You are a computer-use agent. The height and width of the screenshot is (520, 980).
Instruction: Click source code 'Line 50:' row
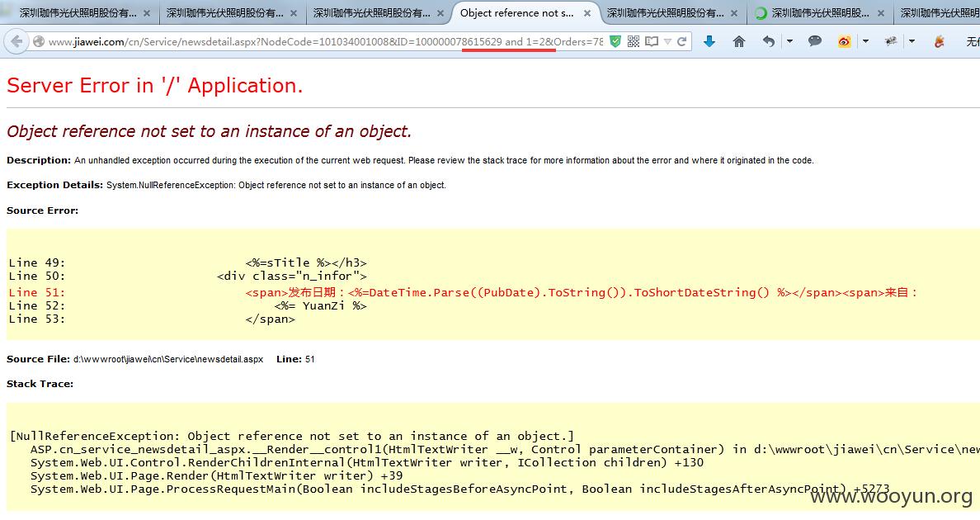(187, 276)
